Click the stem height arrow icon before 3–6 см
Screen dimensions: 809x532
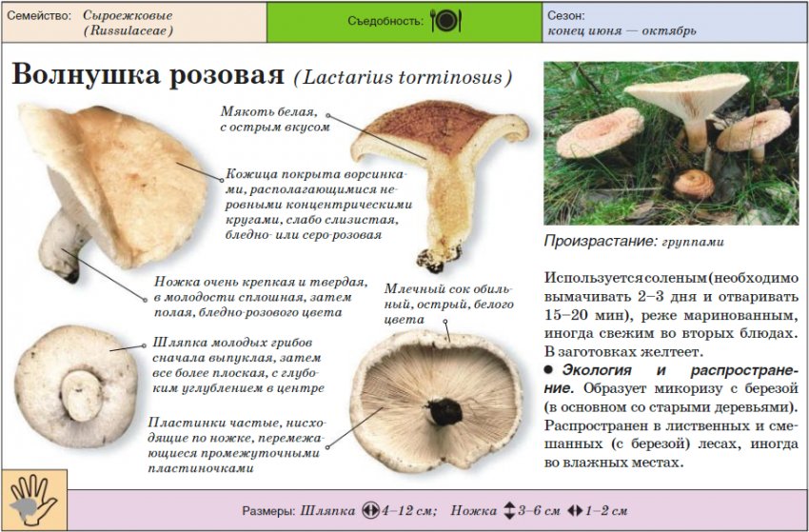pyautogui.click(x=509, y=511)
